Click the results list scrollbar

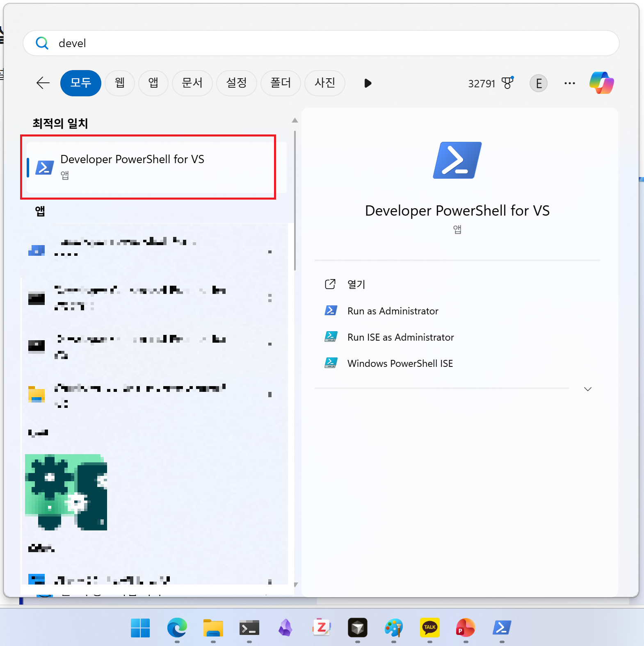(x=295, y=201)
